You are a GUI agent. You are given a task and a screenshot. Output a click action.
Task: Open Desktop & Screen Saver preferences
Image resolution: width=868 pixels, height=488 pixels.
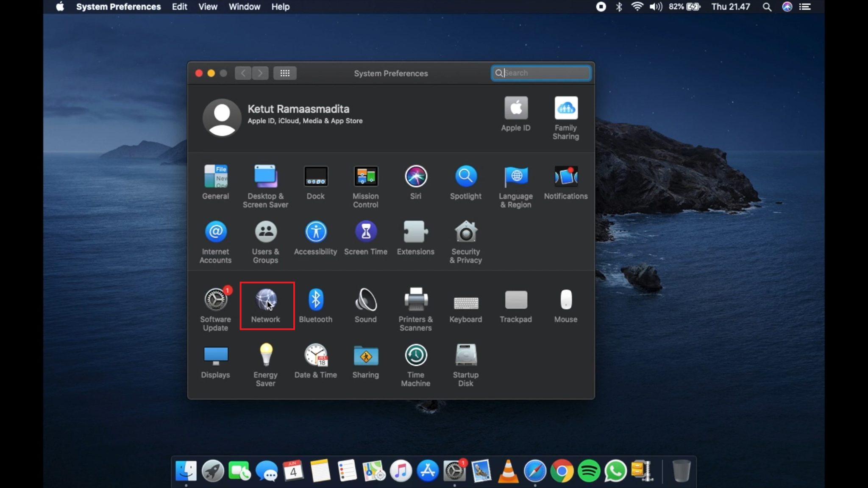tap(265, 186)
